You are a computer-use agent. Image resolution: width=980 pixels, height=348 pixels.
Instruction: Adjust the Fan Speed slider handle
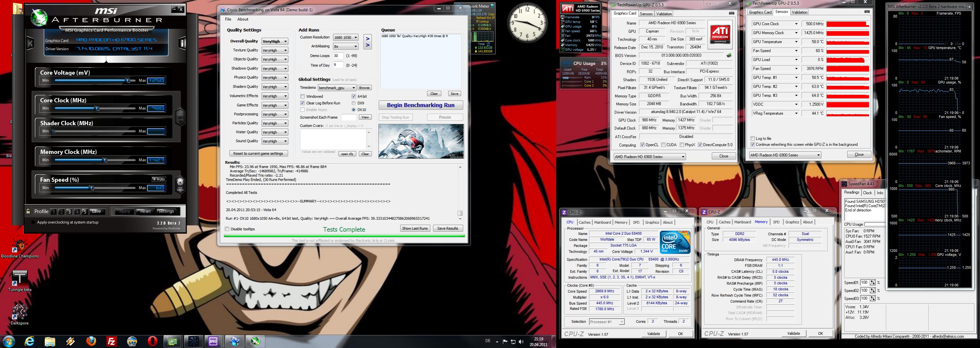coord(91,188)
